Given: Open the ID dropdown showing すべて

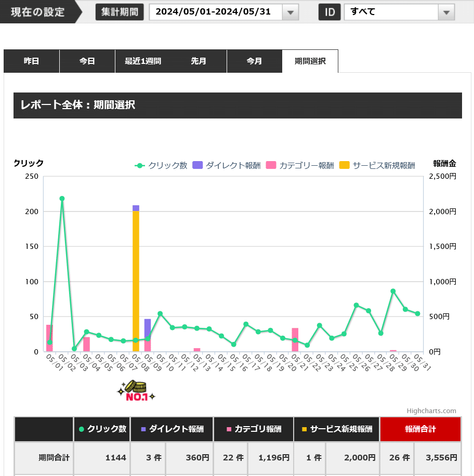Looking at the screenshot, I should click(x=446, y=12).
